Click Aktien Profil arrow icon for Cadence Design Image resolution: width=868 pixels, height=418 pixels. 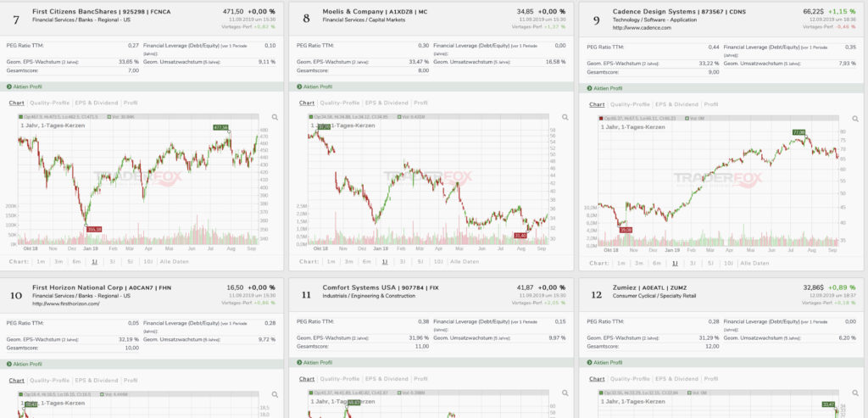590,88
